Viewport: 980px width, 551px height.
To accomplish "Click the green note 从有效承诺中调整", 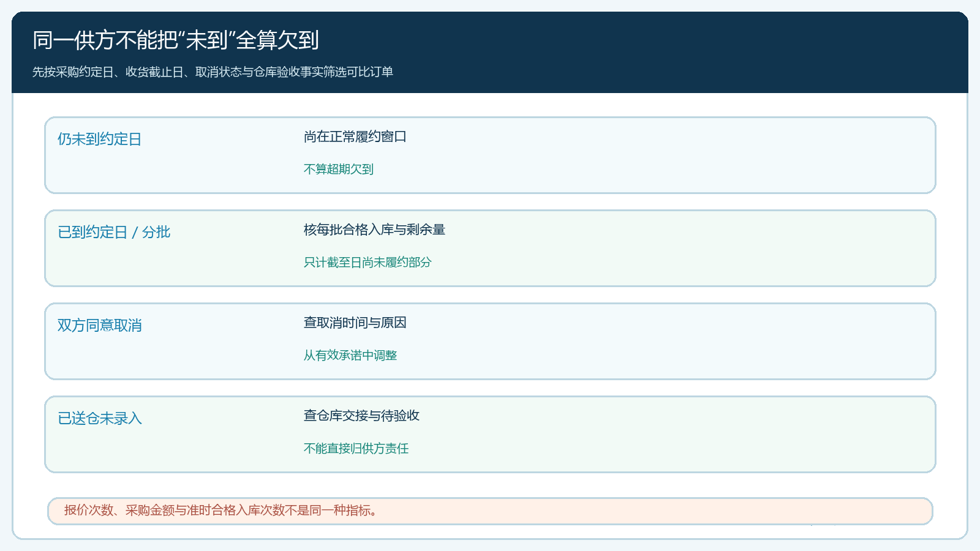I will tap(350, 355).
